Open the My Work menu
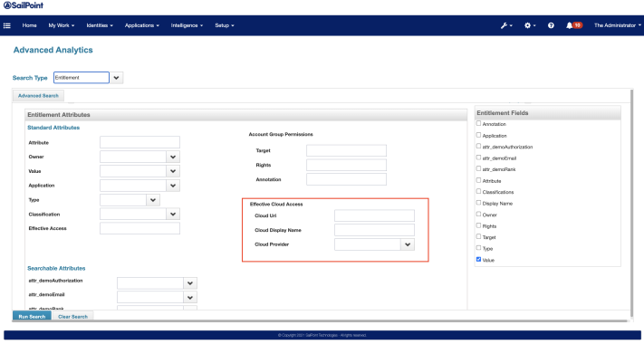The image size is (644, 344). pos(62,25)
